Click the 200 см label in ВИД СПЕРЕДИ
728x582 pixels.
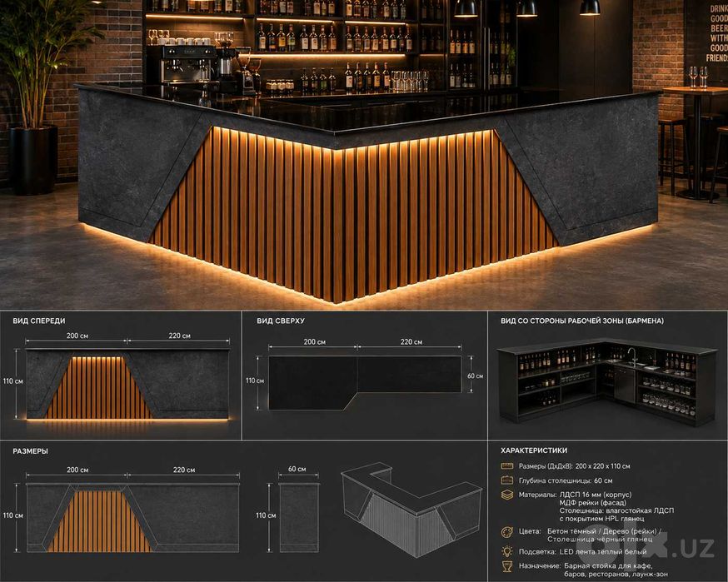77,336
